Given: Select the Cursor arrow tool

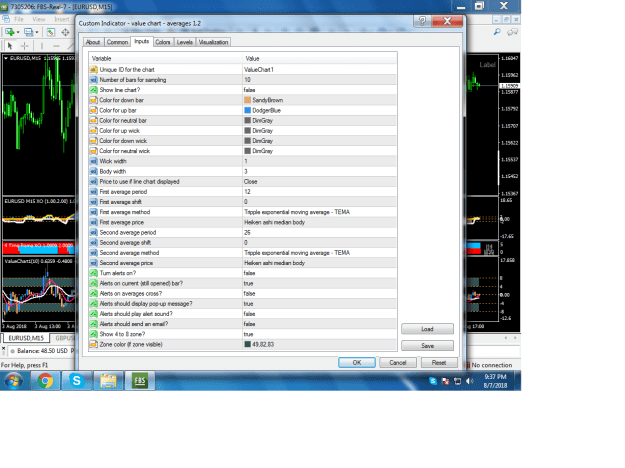Looking at the screenshot, I should click(10, 46).
